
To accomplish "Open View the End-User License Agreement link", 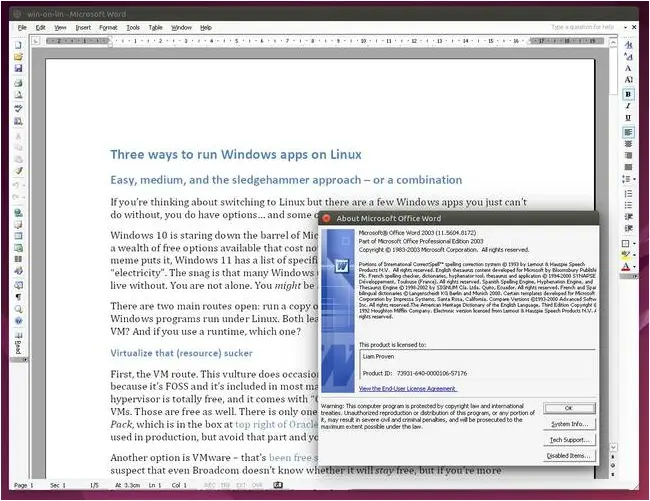I will point(407,389).
